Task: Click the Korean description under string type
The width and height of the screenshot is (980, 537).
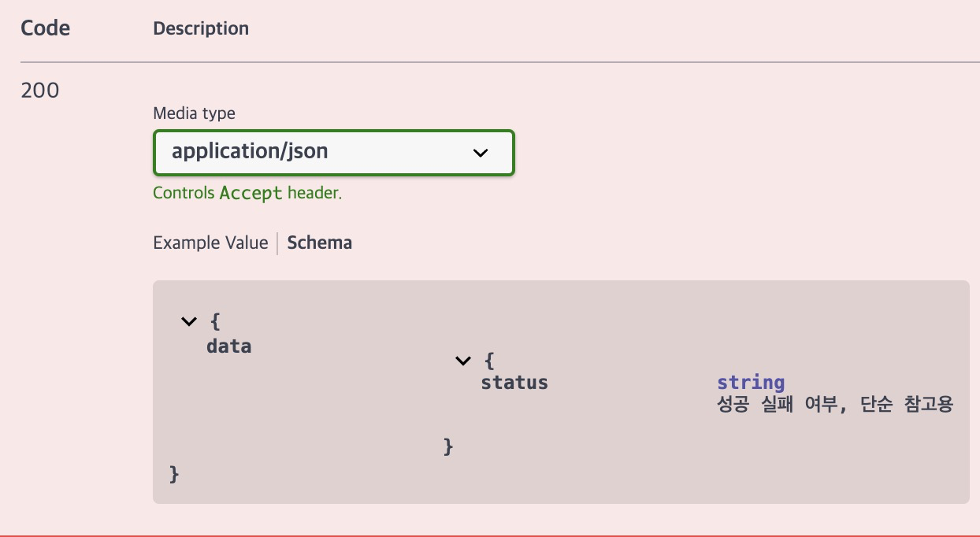Action: (835, 405)
